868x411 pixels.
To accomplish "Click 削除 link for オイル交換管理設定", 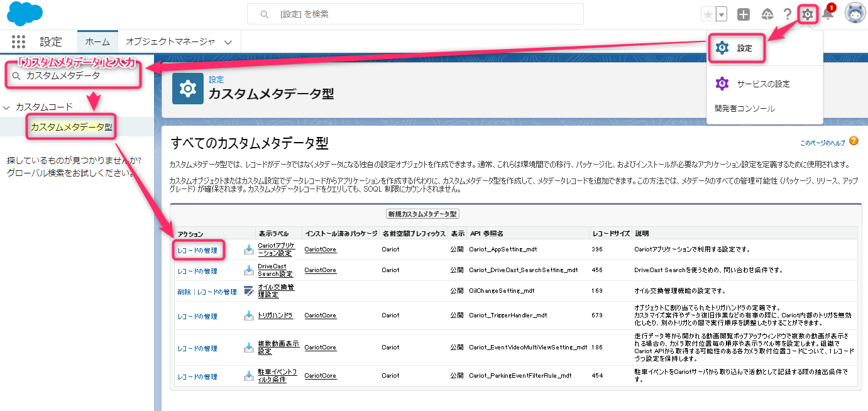I will click(x=184, y=292).
